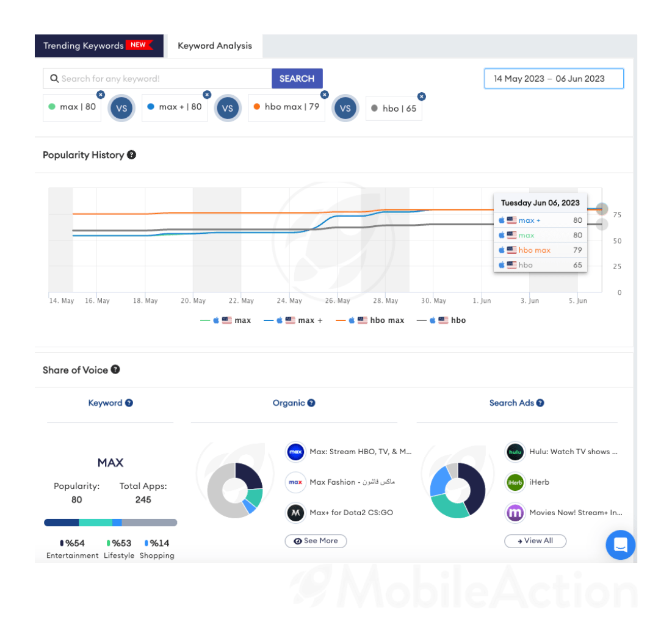Click the Movies Now! app icon

pyautogui.click(x=515, y=513)
